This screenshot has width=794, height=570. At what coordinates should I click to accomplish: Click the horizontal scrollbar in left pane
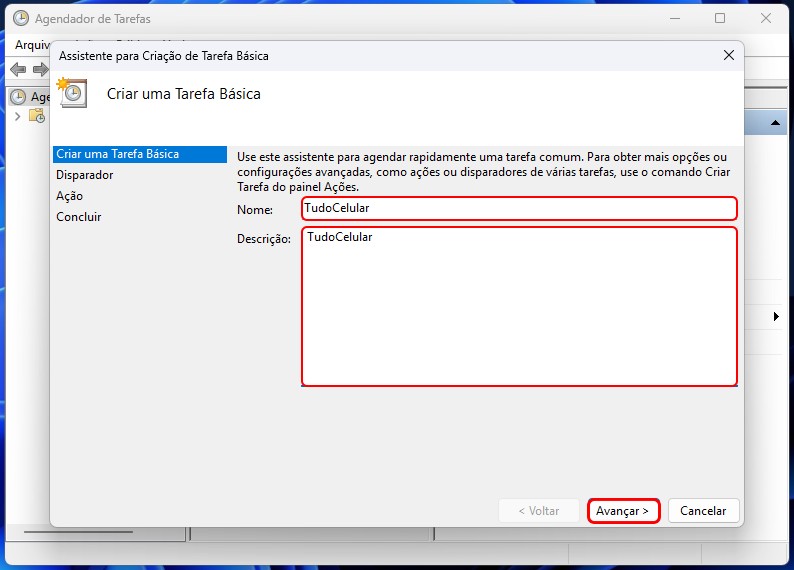(92, 531)
